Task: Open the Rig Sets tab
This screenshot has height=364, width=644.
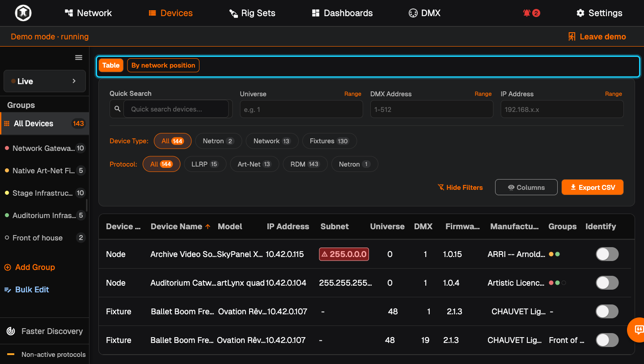Action: 252,13
